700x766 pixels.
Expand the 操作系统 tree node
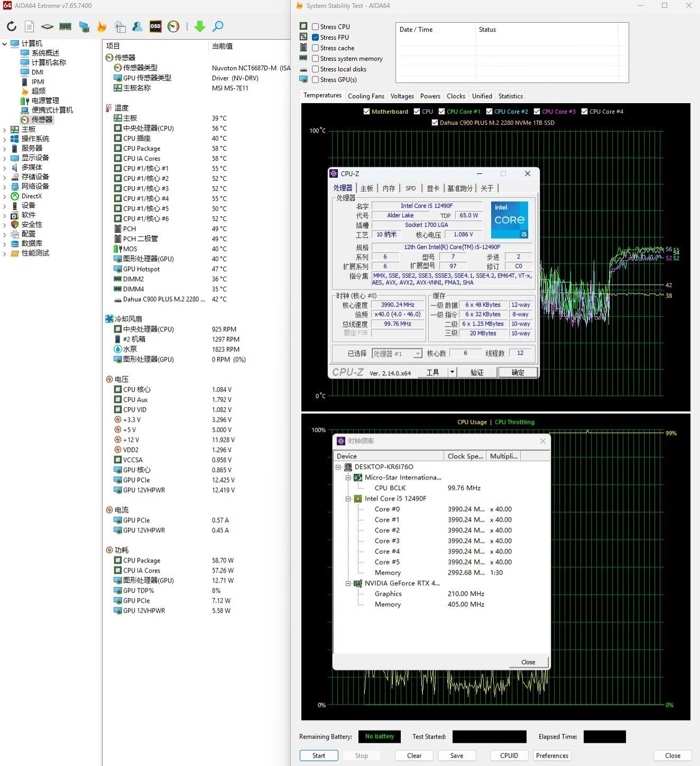5,139
